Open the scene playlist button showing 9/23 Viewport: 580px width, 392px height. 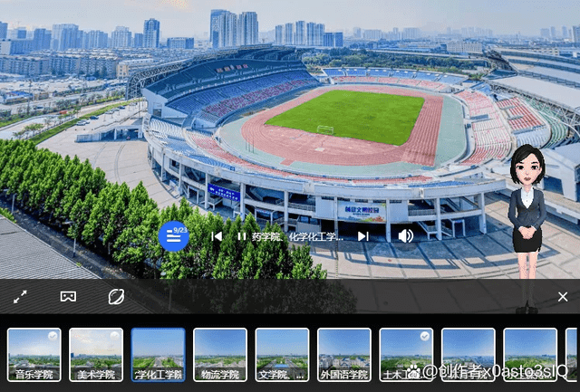tap(173, 236)
